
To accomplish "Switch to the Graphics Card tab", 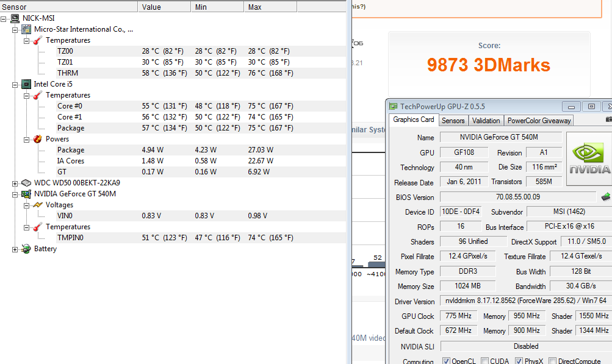I will [x=413, y=120].
